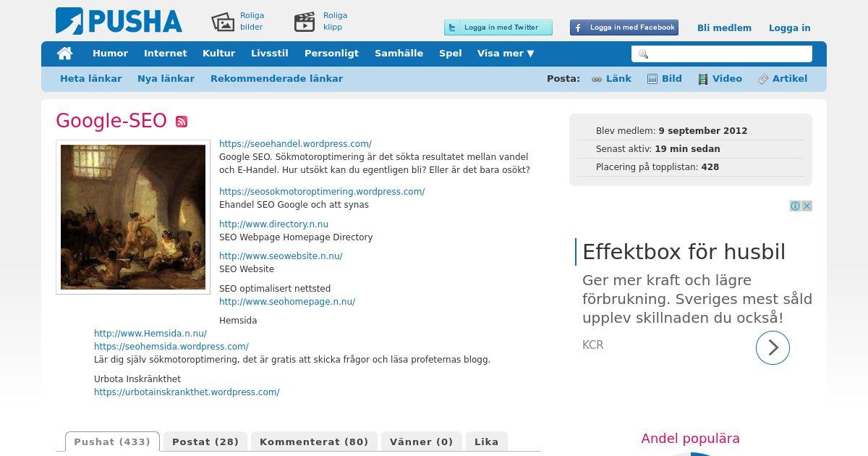Click the chain icon beside Länk
868x456 pixels.
coord(597,79)
